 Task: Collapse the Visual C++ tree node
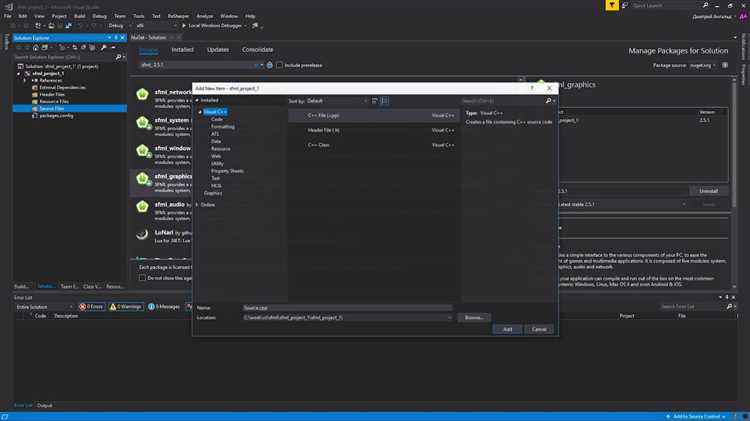click(x=200, y=112)
